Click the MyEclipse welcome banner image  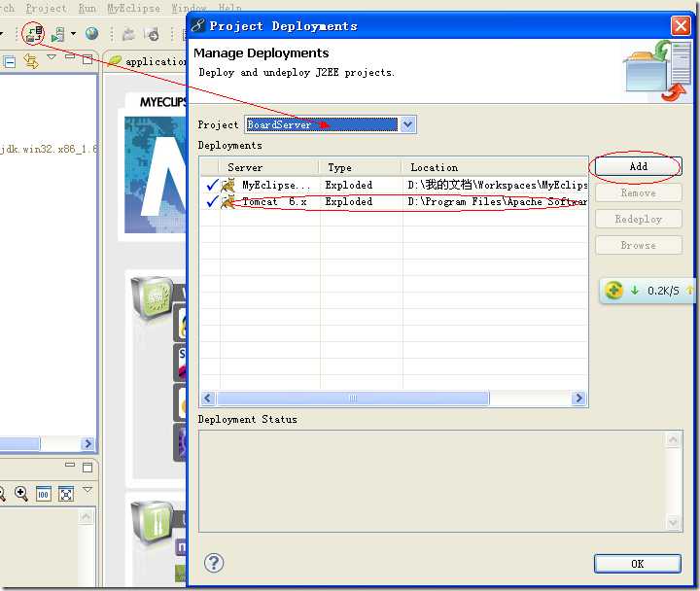pyautogui.click(x=155, y=175)
